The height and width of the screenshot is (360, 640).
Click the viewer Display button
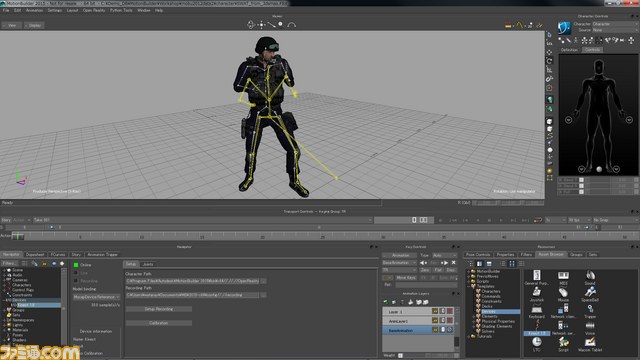tap(34, 25)
